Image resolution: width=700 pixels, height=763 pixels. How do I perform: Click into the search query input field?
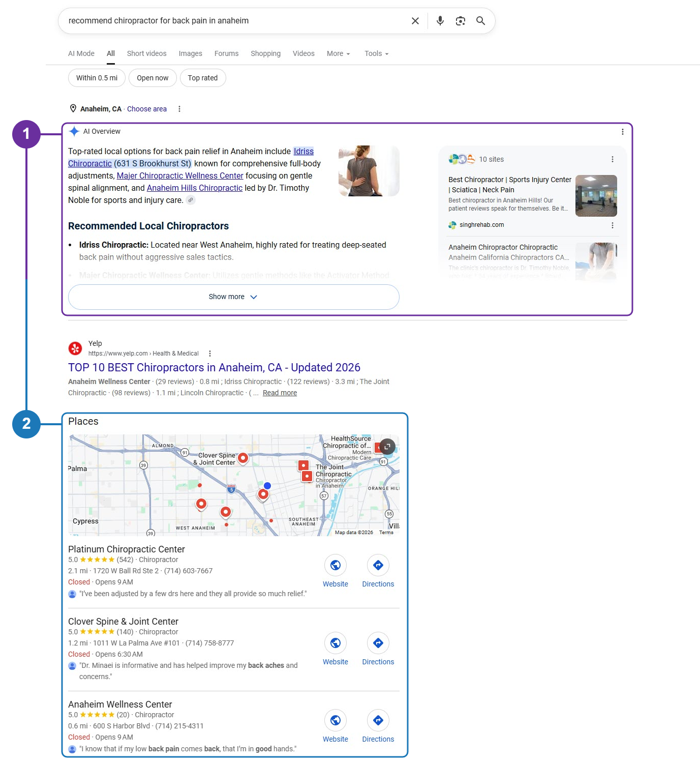[x=234, y=21]
